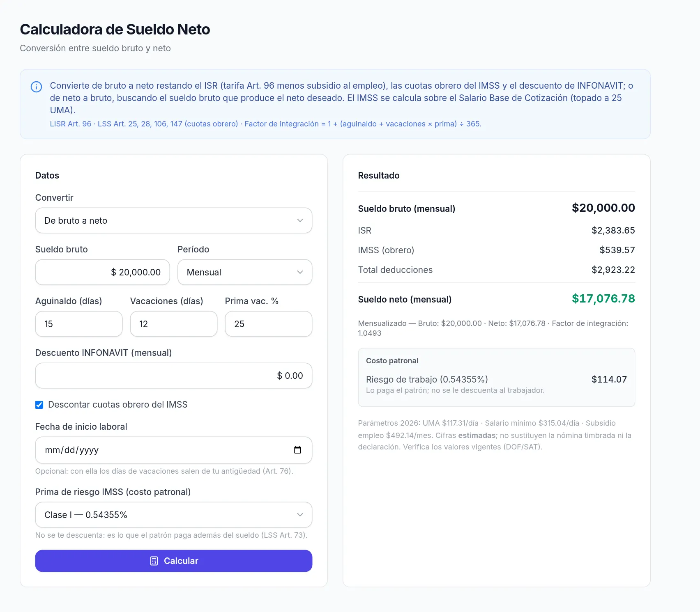This screenshot has width=700, height=612.
Task: Expand the Período Mensual dropdown
Action: click(x=245, y=272)
